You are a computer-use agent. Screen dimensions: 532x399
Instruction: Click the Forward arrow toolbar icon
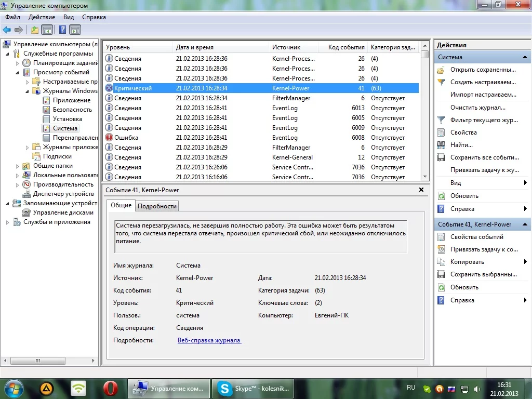coord(19,30)
